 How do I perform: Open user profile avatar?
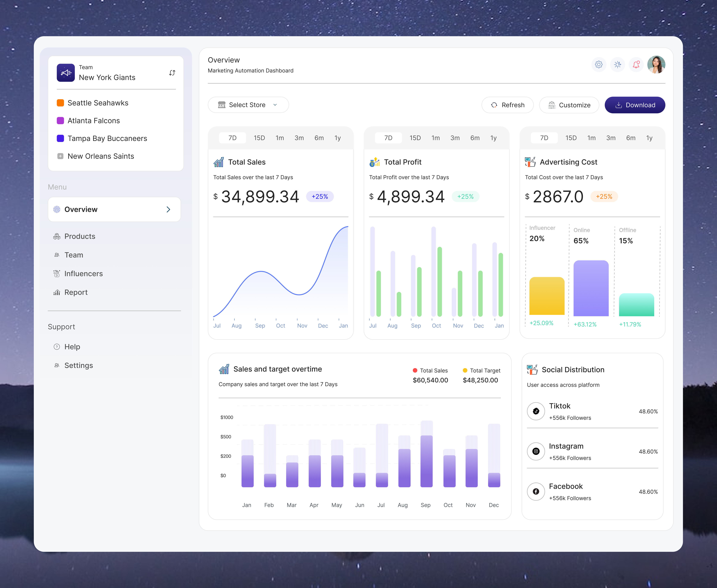point(656,64)
